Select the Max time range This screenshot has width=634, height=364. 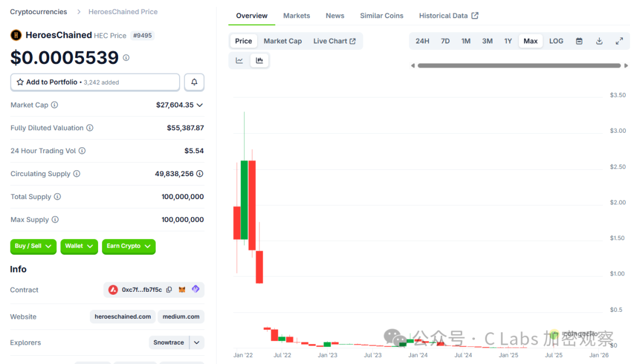pyautogui.click(x=531, y=41)
